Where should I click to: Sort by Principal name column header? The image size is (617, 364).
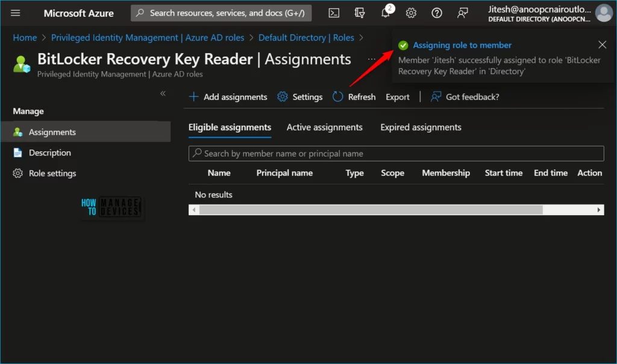284,173
